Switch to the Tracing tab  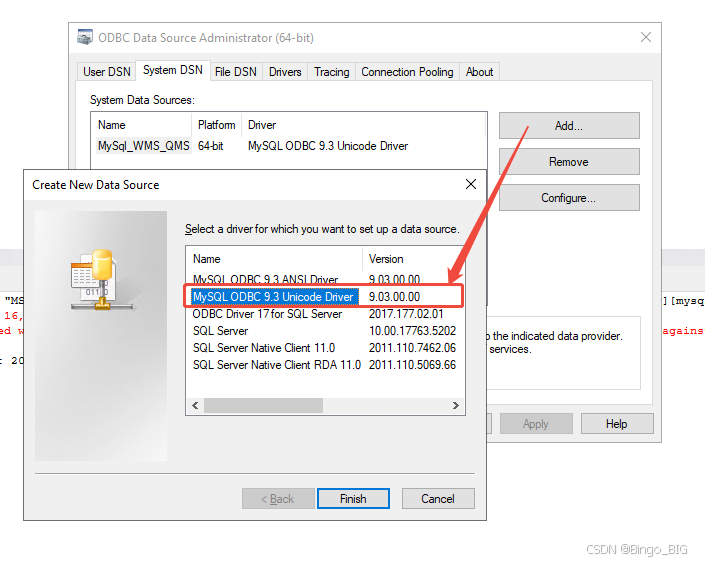(331, 72)
